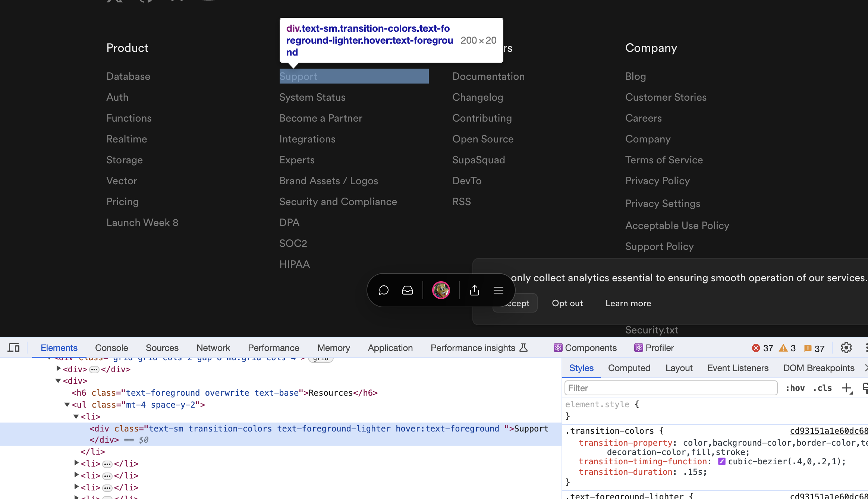Open DevTools settings with the gear icon
Image resolution: width=868 pixels, height=499 pixels.
coord(846,348)
